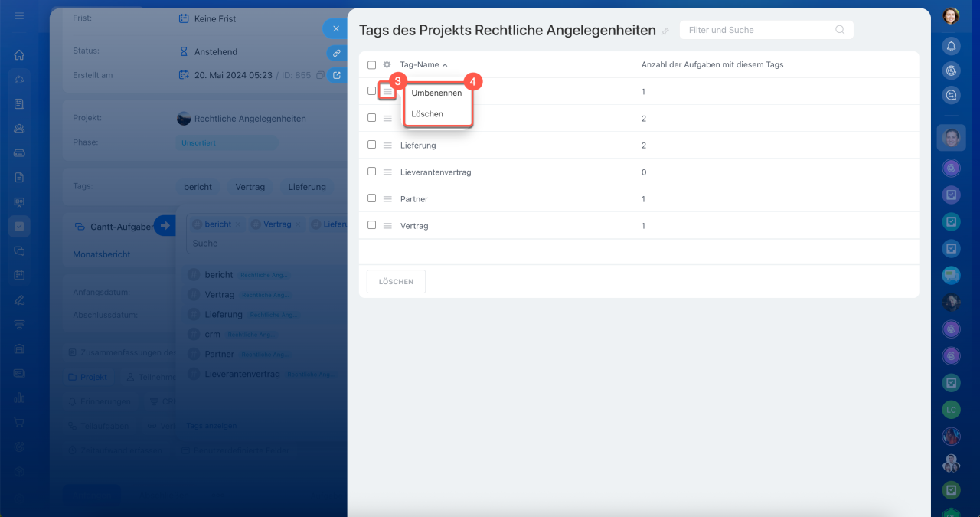This screenshot has width=980, height=517.
Task: Click the Erinnerungen chip in task form
Action: pyautogui.click(x=100, y=401)
